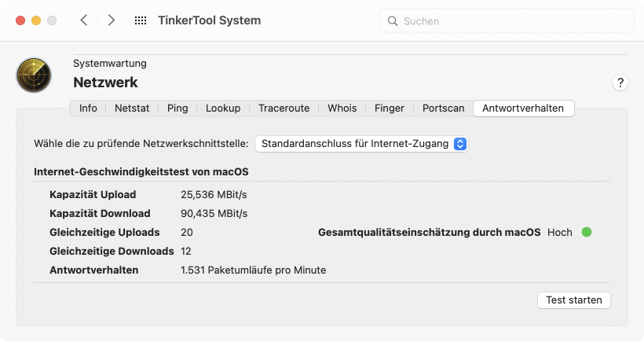
Task: Click the download value 90,435 MBit/s
Action: pyautogui.click(x=214, y=213)
